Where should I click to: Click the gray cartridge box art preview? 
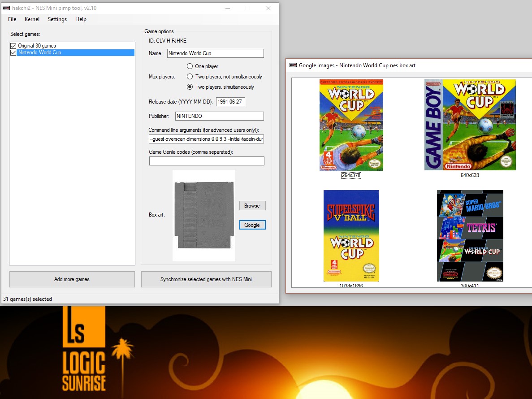pos(204,215)
